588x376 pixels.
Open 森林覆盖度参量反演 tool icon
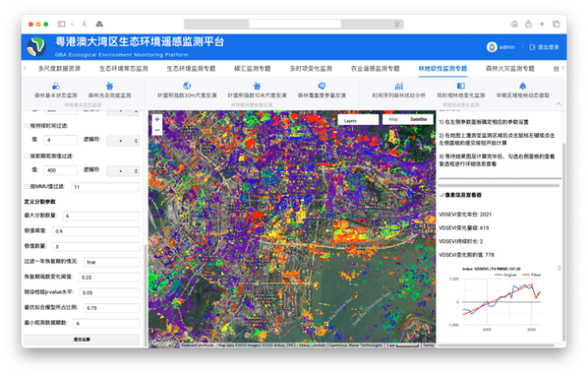322,86
